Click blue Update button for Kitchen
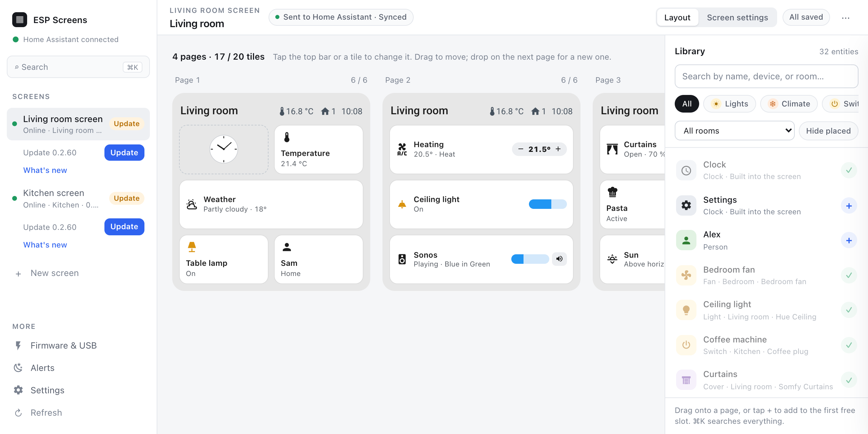The width and height of the screenshot is (868, 434). [124, 226]
